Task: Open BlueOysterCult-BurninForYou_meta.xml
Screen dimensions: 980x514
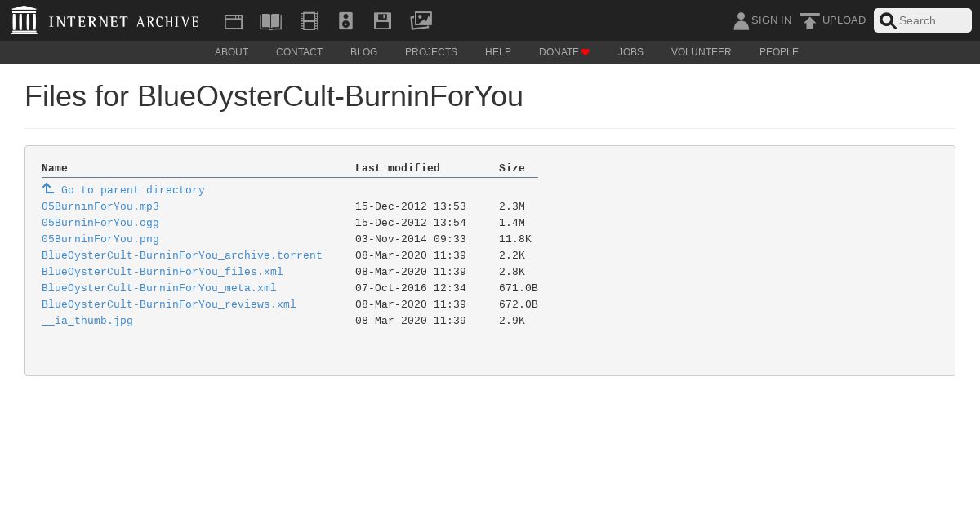Action: (159, 288)
